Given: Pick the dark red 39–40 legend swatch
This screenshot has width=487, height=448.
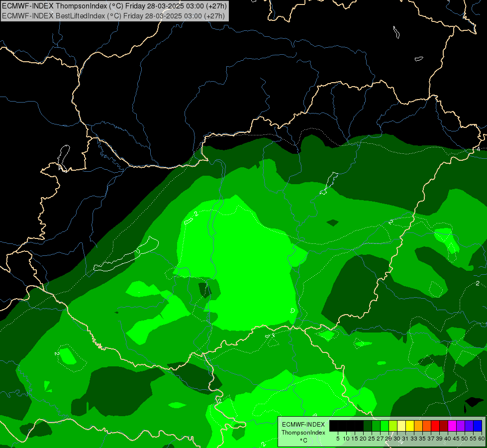Looking at the screenshot, I should coord(444,426).
